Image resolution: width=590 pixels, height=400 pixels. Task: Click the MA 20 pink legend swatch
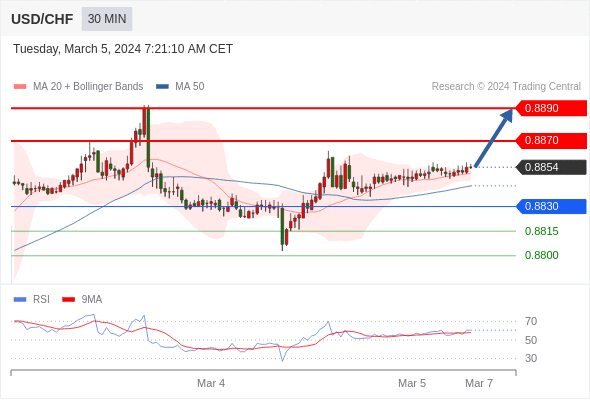point(20,87)
